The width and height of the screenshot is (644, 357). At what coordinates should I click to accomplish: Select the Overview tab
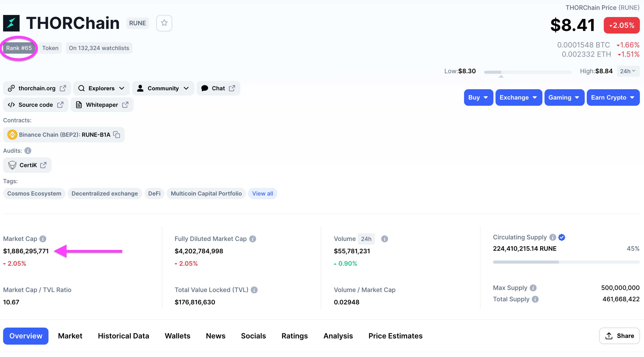(x=26, y=336)
